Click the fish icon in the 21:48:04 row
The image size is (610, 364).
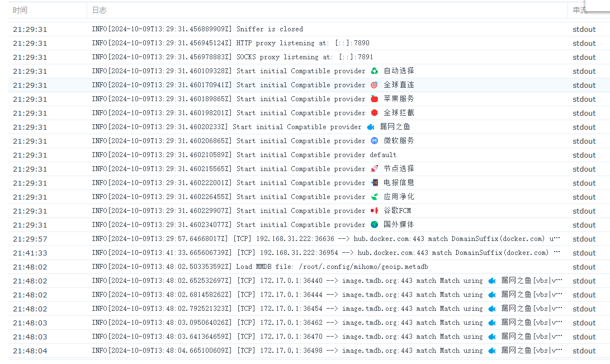point(492,351)
